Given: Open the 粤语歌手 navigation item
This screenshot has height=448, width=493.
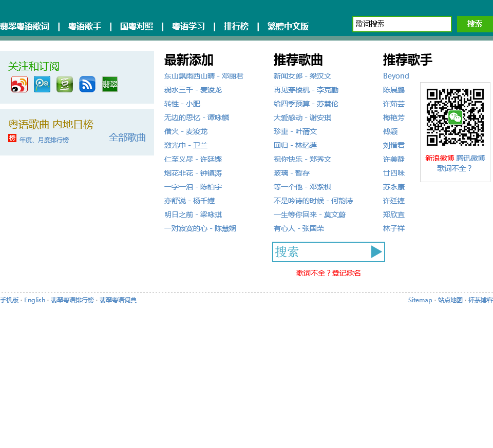Looking at the screenshot, I should pyautogui.click(x=85, y=26).
